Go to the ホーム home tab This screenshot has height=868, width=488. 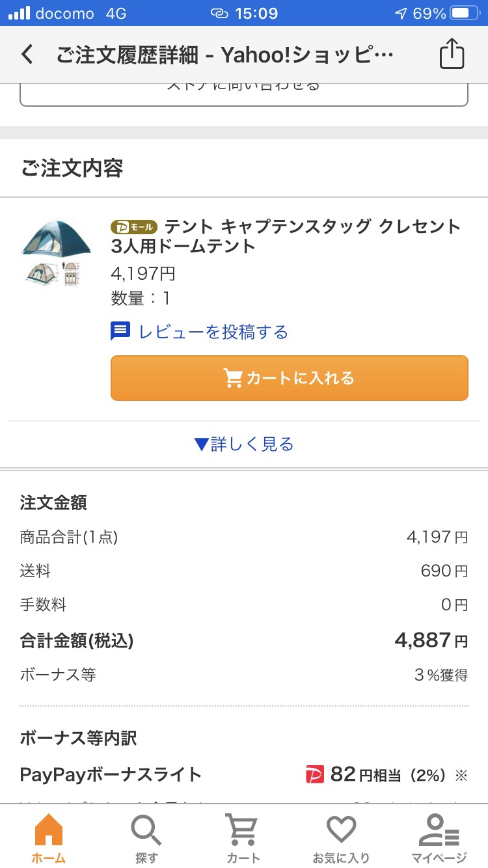point(49,838)
